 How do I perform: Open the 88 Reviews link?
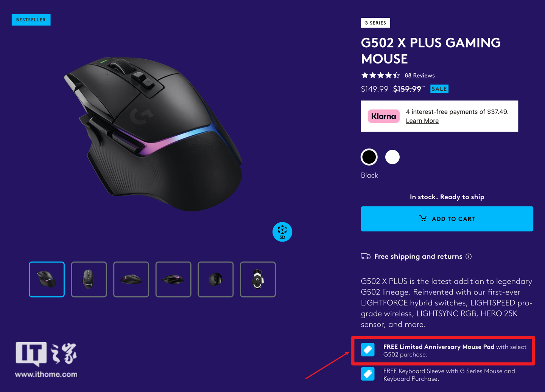[419, 76]
